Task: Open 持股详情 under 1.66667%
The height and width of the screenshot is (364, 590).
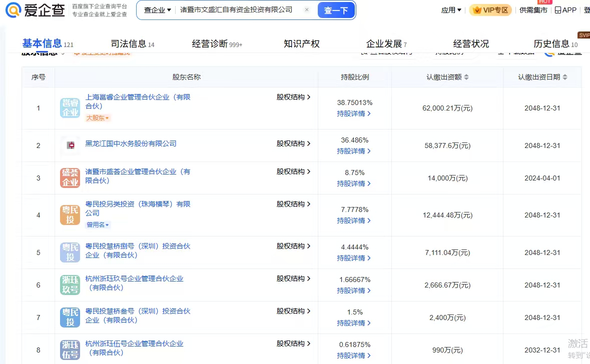Action: 354,290
